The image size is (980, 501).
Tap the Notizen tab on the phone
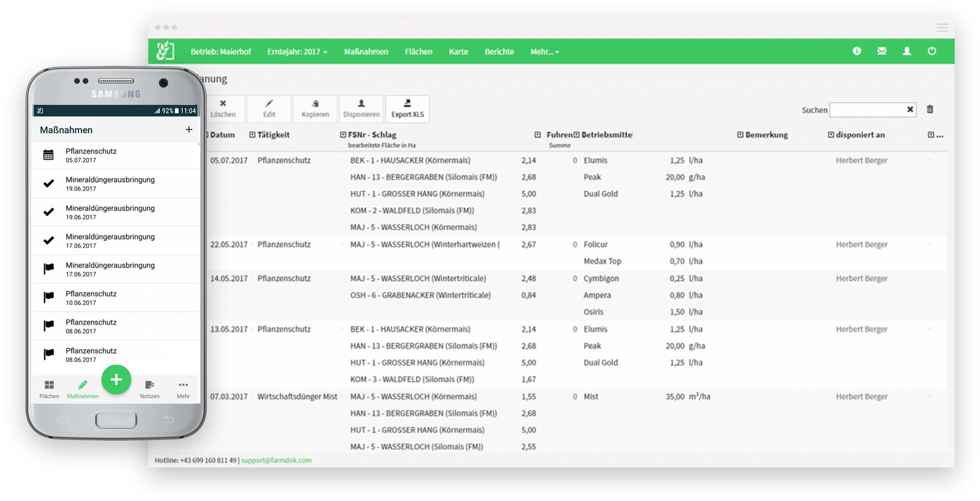150,389
